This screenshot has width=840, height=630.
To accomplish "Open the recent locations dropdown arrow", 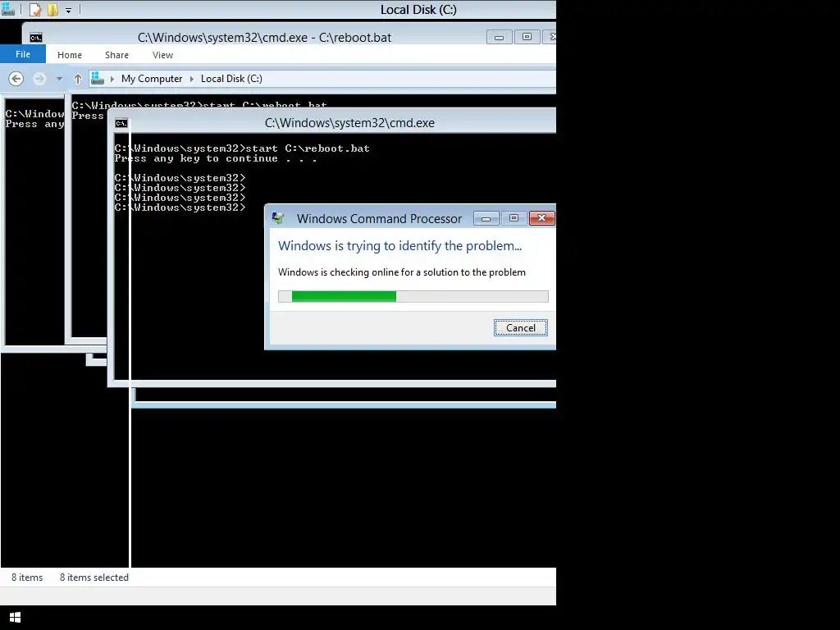I will (x=59, y=79).
